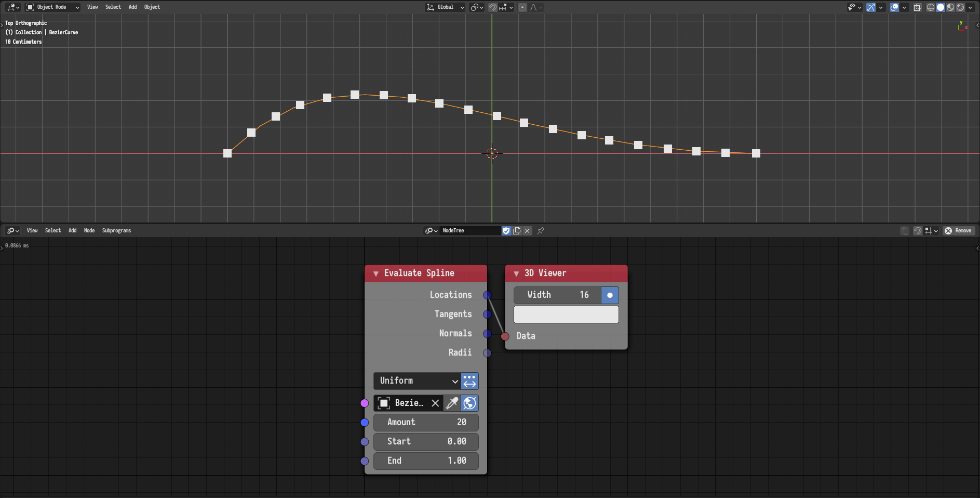Pick an object with the eyedropper in Evaluate Spline
Viewport: 980px width, 498px height.
click(x=451, y=403)
